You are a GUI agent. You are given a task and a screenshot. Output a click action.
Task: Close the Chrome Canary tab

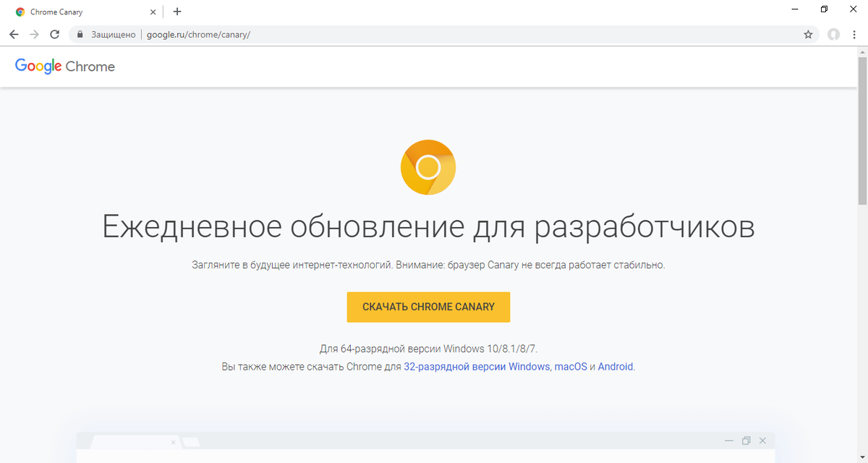tap(153, 12)
